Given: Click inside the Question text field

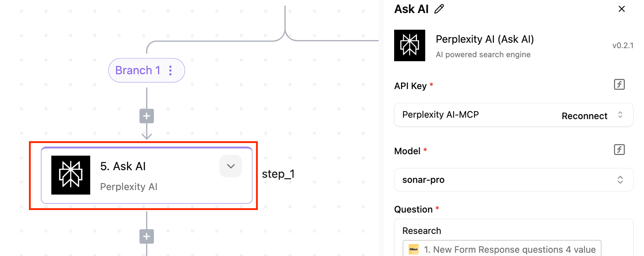Looking at the screenshot, I should coord(513,238).
